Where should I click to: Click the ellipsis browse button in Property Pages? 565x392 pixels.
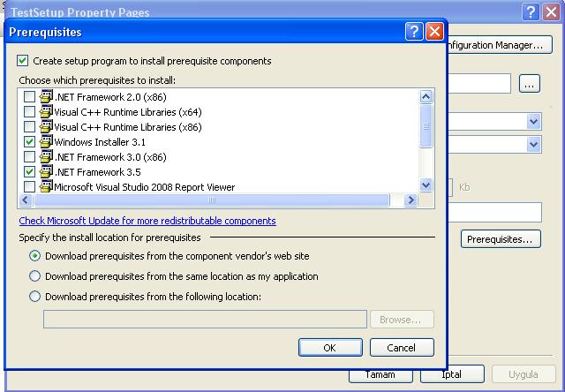pos(530,84)
